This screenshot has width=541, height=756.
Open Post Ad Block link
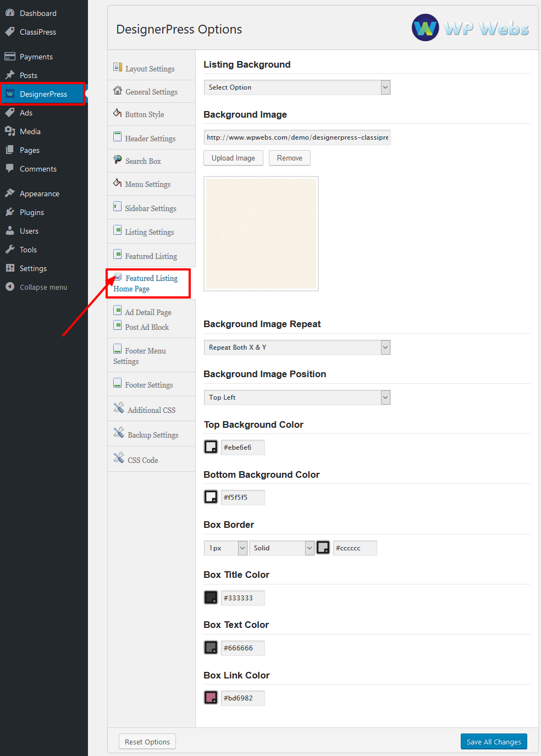pyautogui.click(x=147, y=327)
